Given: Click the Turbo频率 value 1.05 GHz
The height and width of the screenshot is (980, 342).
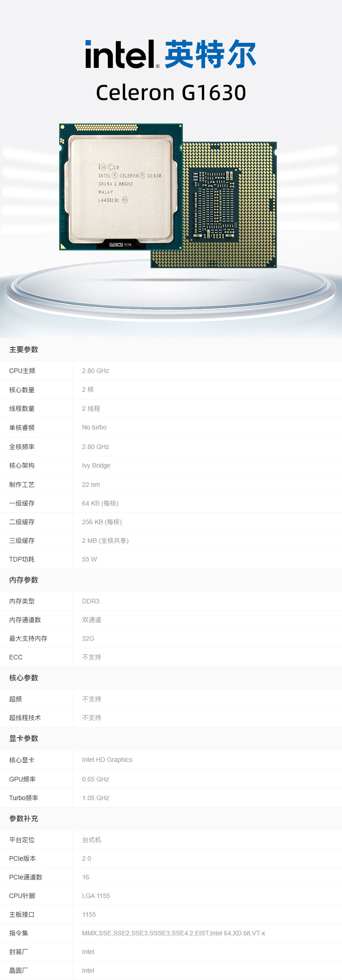Looking at the screenshot, I should pos(96,798).
